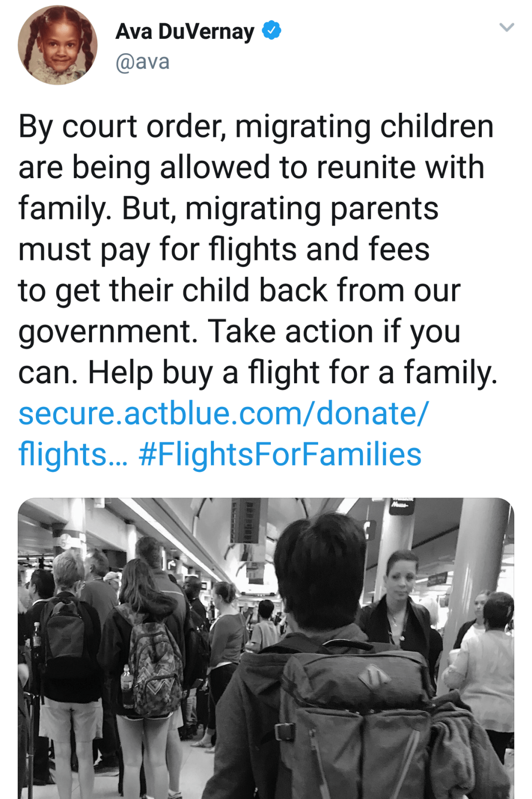Click the #FlightsForFamilies hashtag
Viewport: 532px width, 799px height.
280,454
